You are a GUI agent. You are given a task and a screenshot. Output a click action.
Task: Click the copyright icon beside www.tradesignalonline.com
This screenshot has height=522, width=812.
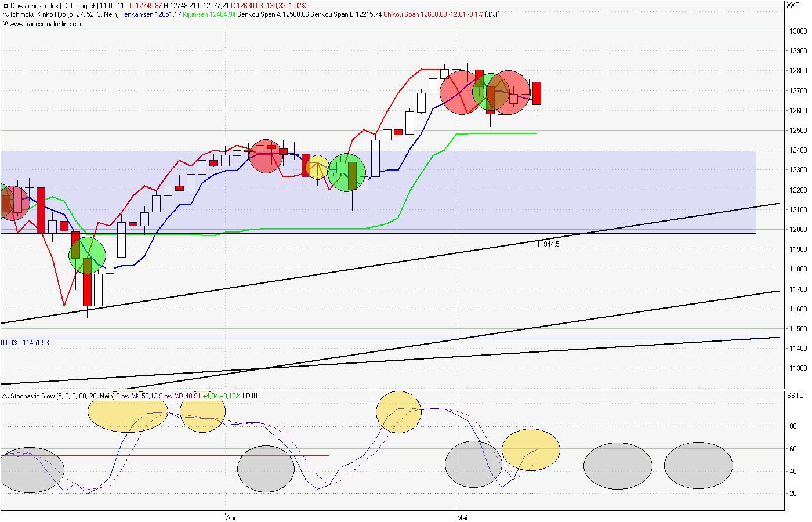5,24
